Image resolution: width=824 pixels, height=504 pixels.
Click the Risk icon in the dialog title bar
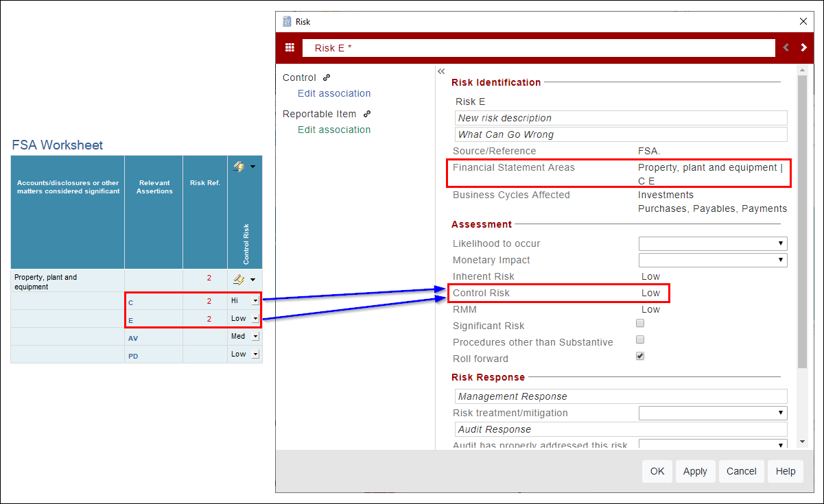287,21
